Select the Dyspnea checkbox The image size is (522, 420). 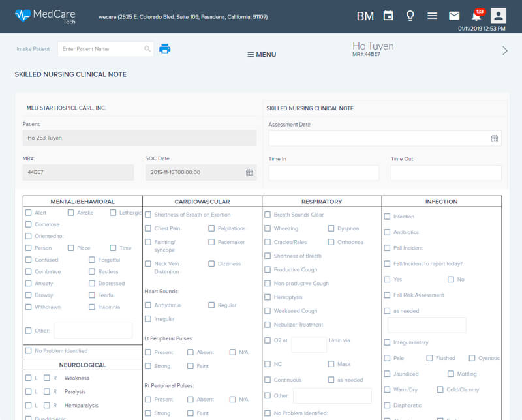331,228
